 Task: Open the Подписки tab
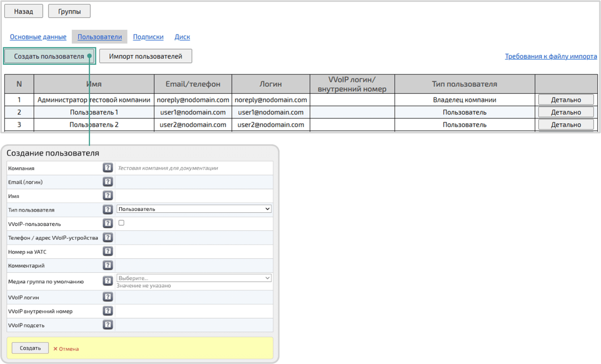pyautogui.click(x=148, y=37)
